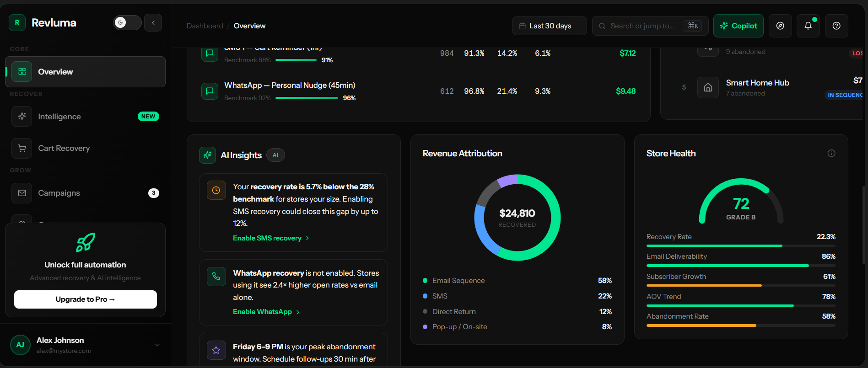Viewport: 868px width, 368px height.
Task: Open the Last 30 days date range dropdown
Action: coord(549,26)
